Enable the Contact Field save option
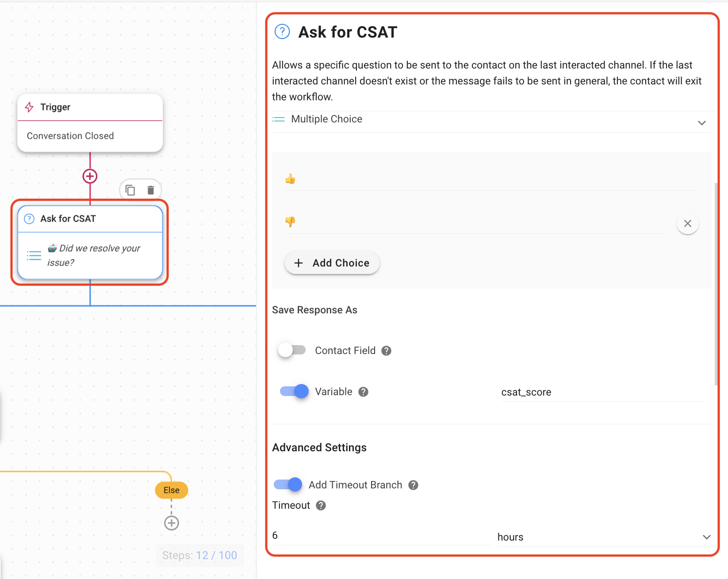This screenshot has height=579, width=728. click(291, 350)
